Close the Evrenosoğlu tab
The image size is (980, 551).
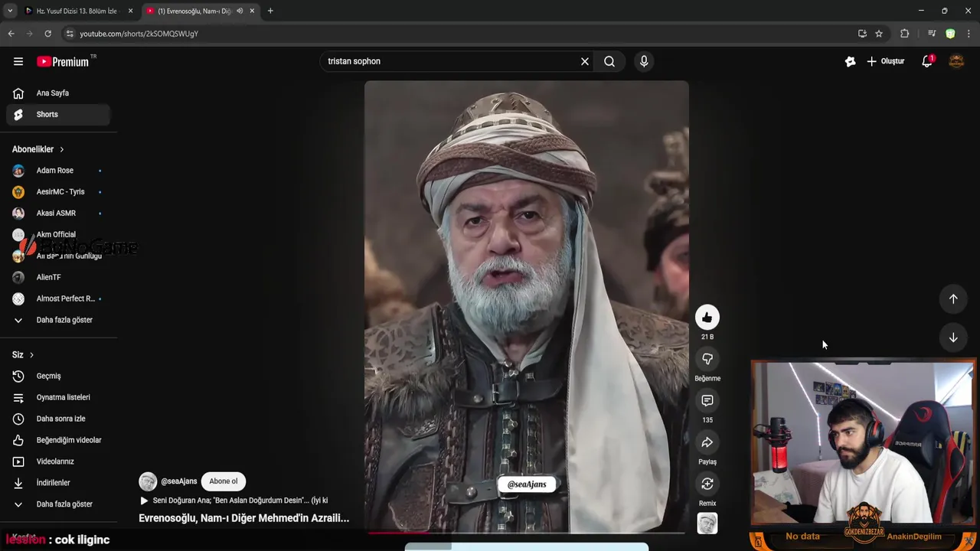252,11
